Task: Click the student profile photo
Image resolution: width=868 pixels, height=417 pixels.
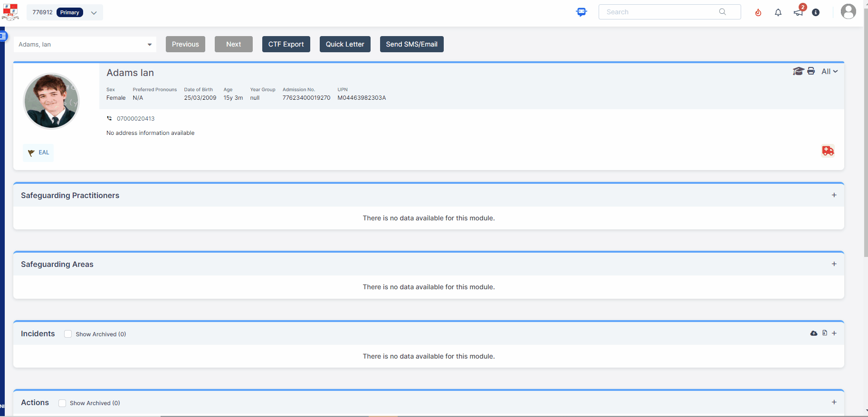Action: click(51, 101)
